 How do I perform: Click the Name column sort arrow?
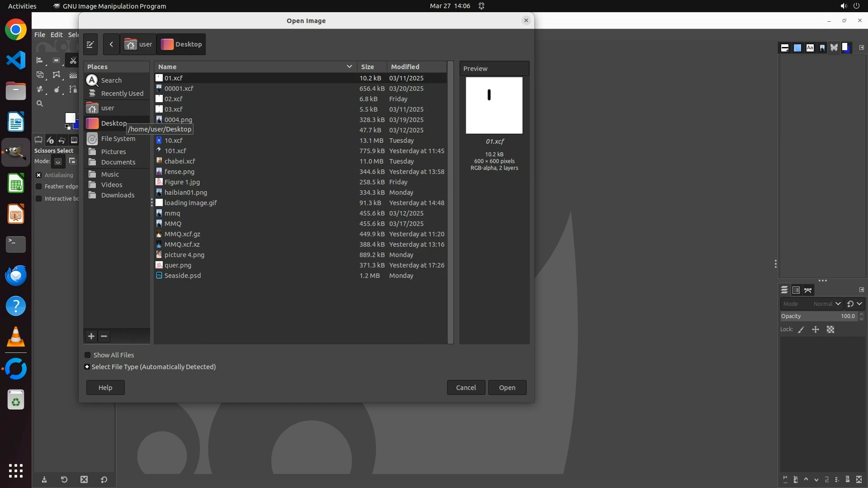[349, 67]
